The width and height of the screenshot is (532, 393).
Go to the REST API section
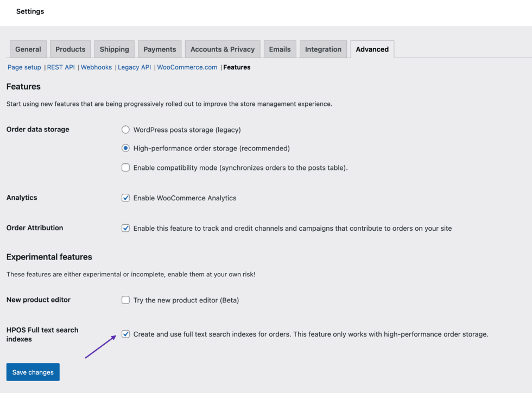point(61,67)
